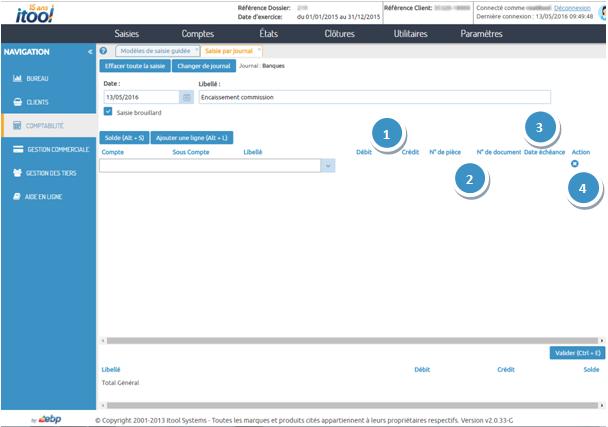608x427 pixels.
Task: Open Gestion des Tiers in the sidebar
Action: tap(50, 173)
